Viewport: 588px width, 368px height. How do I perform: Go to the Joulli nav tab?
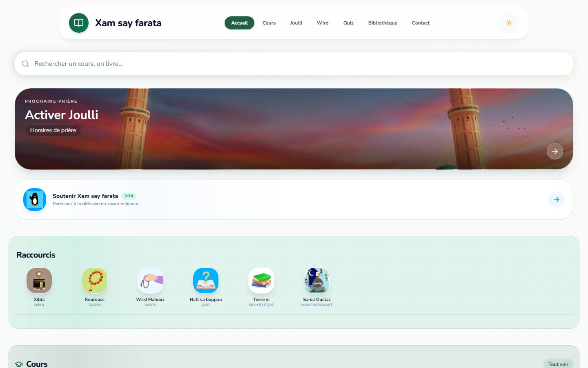(x=296, y=23)
